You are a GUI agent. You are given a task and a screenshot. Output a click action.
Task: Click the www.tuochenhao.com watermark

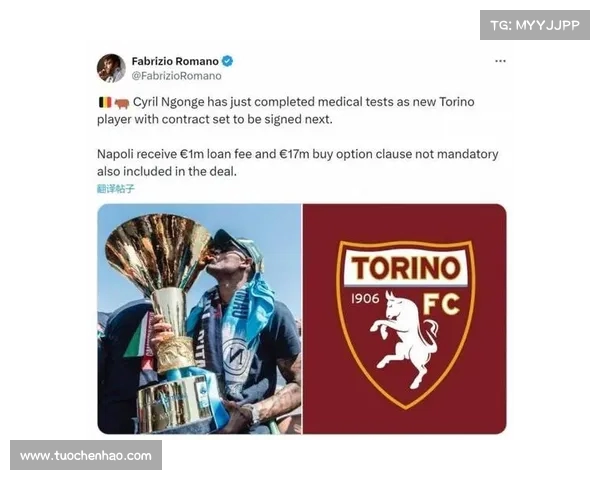(86, 455)
